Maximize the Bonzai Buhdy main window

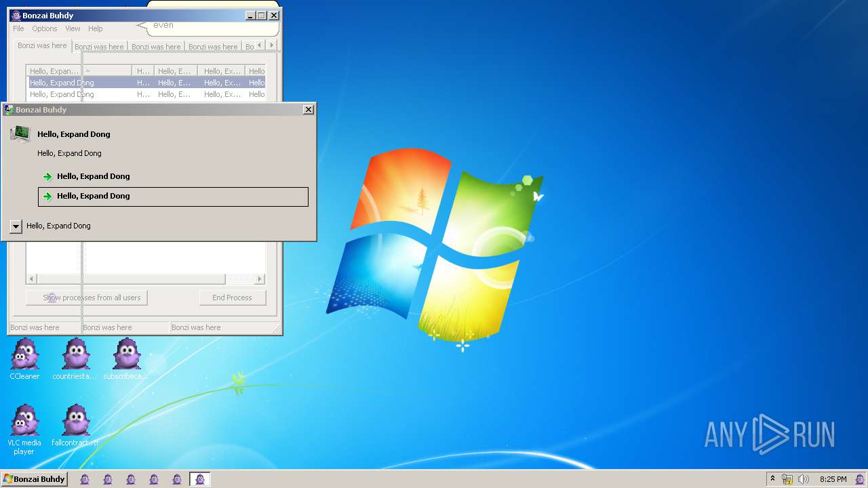coord(262,16)
